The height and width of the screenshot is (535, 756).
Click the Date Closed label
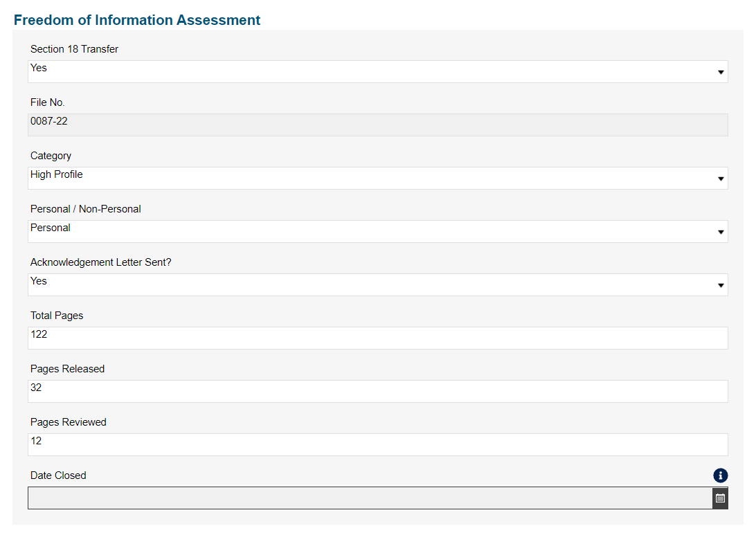coord(58,475)
